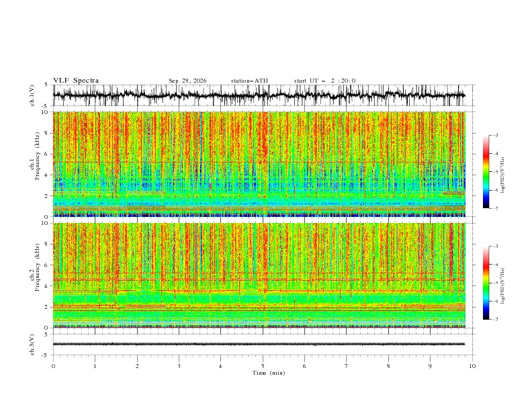Click the ch.3 voltage waveform trace
This screenshot has height=411, width=532.
(259, 345)
